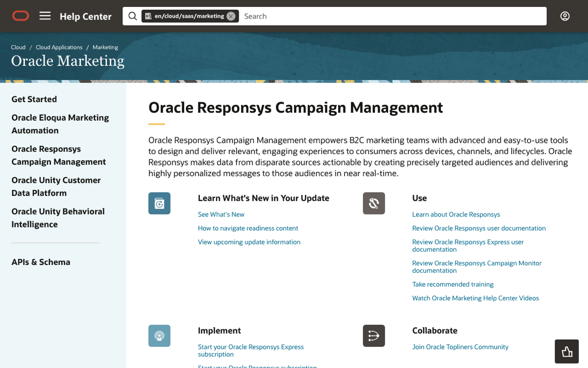Open APIs & Schema sidebar item

(x=41, y=262)
